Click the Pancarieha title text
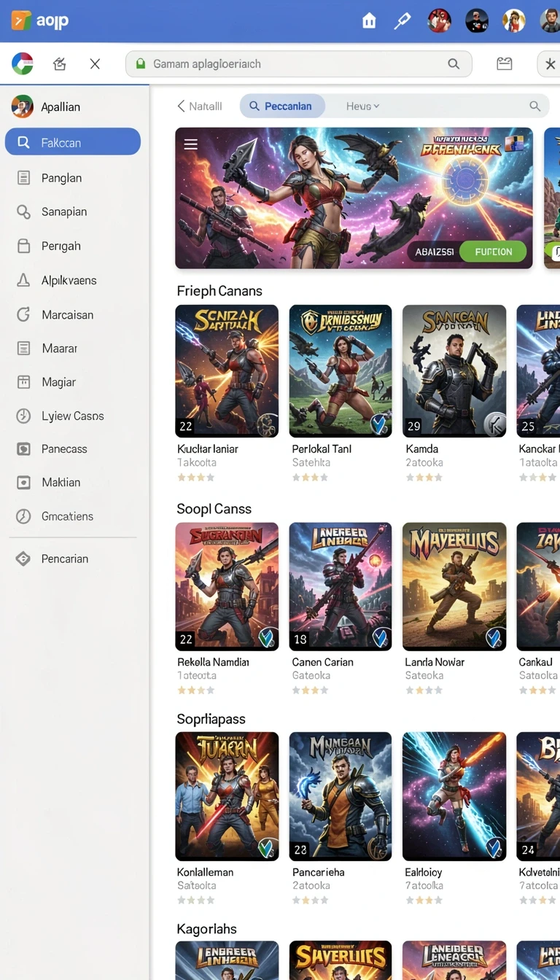 click(318, 872)
